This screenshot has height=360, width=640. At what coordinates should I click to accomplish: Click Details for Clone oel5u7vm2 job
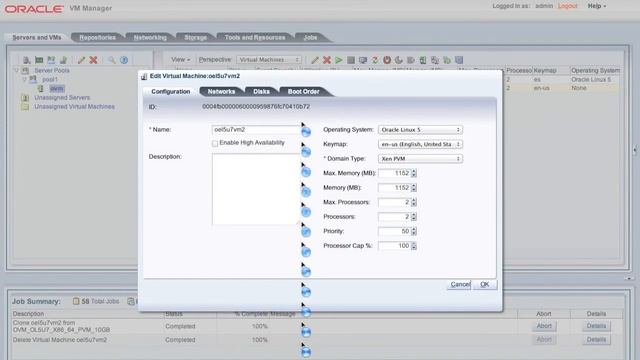point(596,326)
